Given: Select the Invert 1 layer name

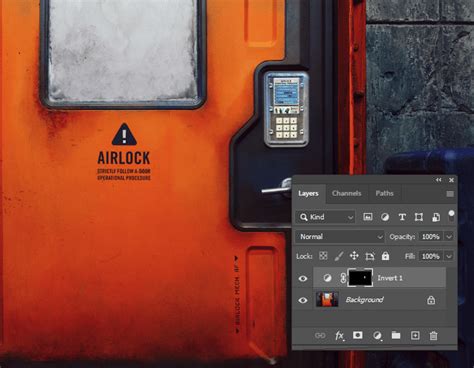Looking at the screenshot, I should point(390,278).
